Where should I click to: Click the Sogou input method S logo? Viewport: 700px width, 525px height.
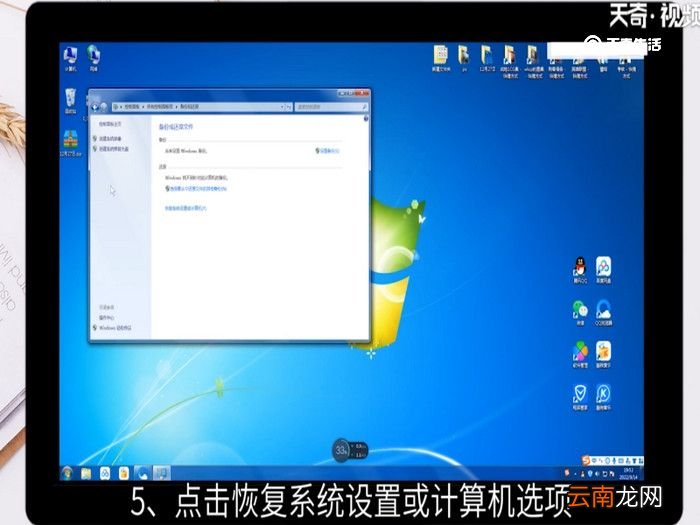click(x=586, y=460)
